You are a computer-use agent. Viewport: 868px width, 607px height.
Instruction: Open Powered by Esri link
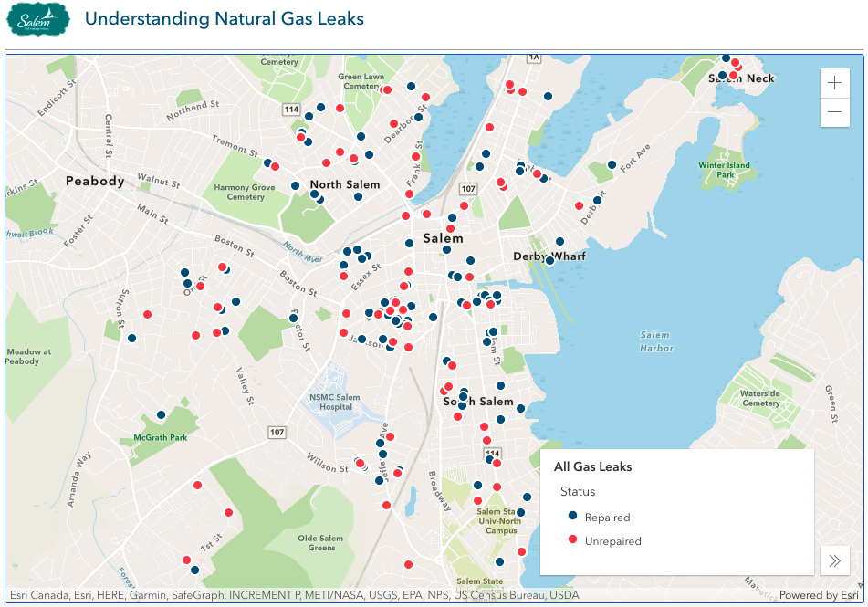click(819, 595)
